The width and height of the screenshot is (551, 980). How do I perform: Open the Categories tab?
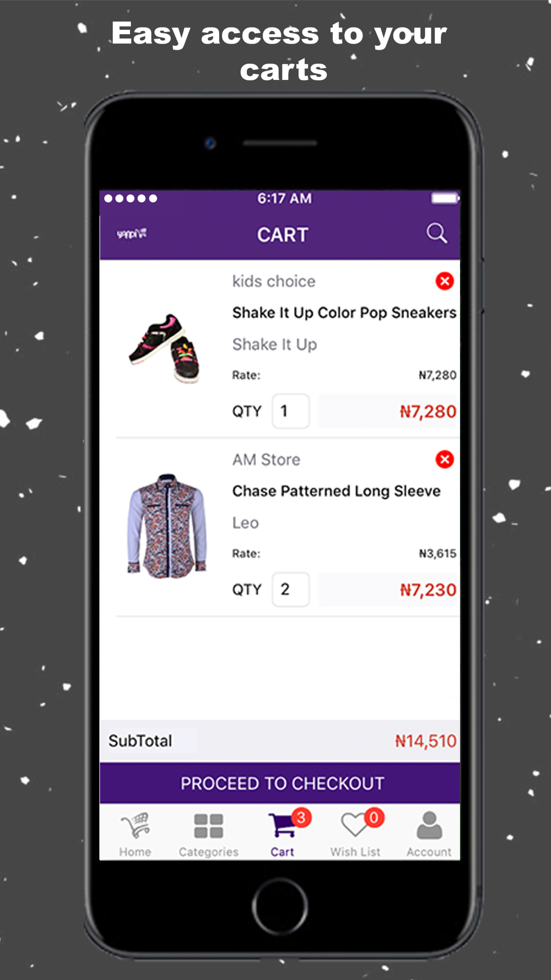(x=208, y=834)
